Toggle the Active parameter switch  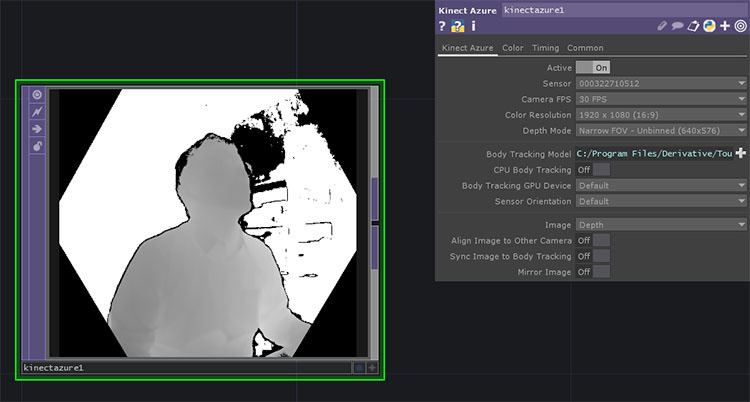(x=593, y=67)
